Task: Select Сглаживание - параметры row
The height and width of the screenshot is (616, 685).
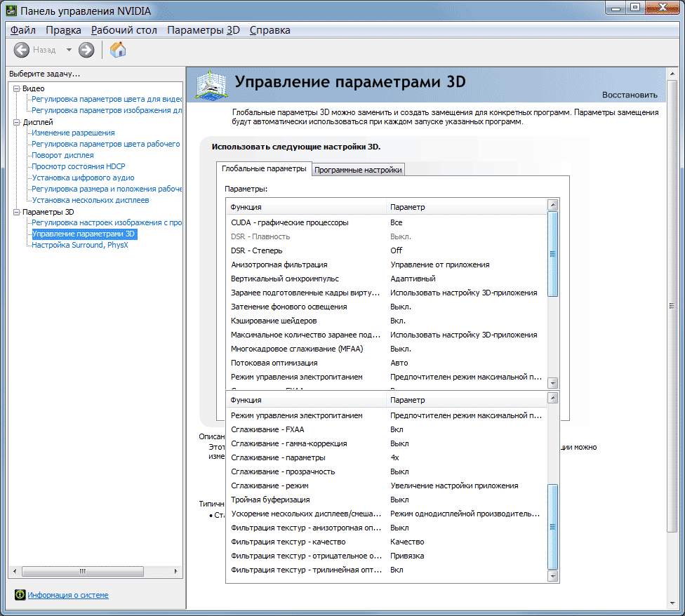Action: click(x=387, y=457)
